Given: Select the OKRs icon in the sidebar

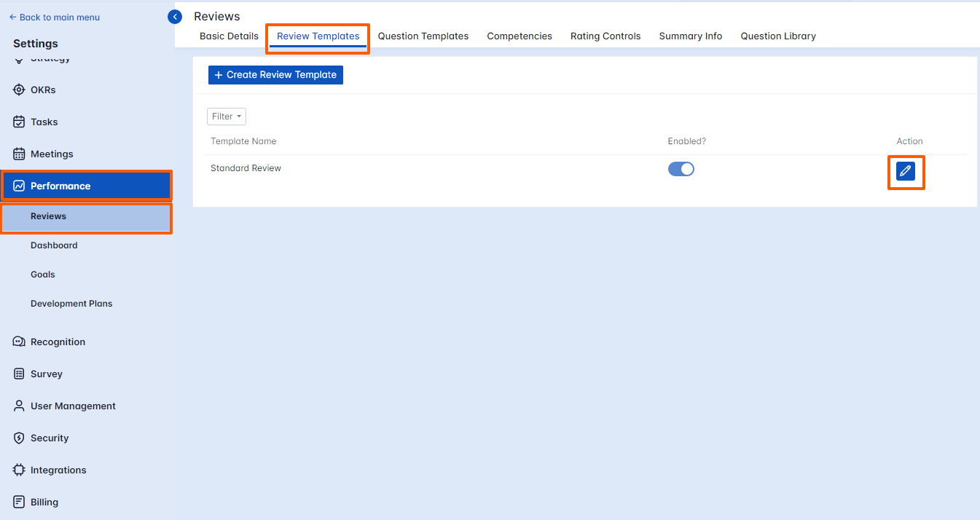Looking at the screenshot, I should [19, 89].
